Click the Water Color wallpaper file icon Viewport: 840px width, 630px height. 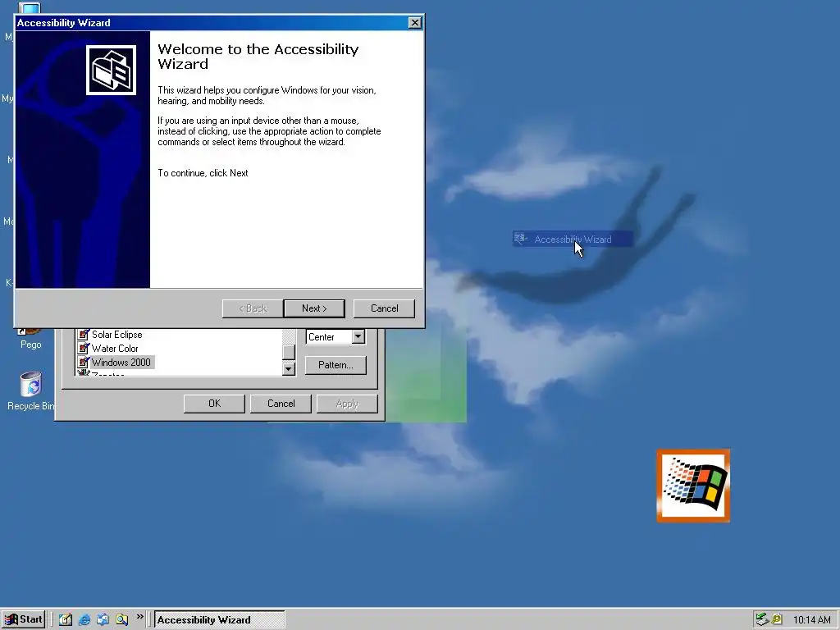tap(84, 348)
